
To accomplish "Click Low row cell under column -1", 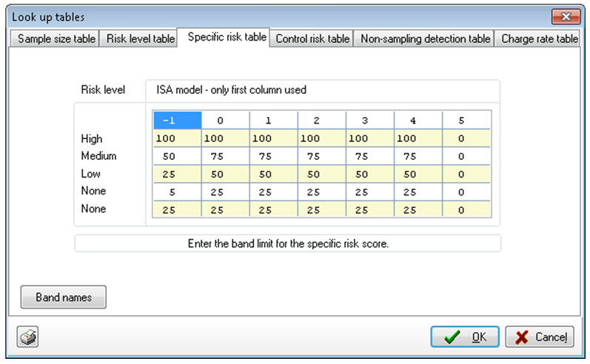I will (177, 174).
